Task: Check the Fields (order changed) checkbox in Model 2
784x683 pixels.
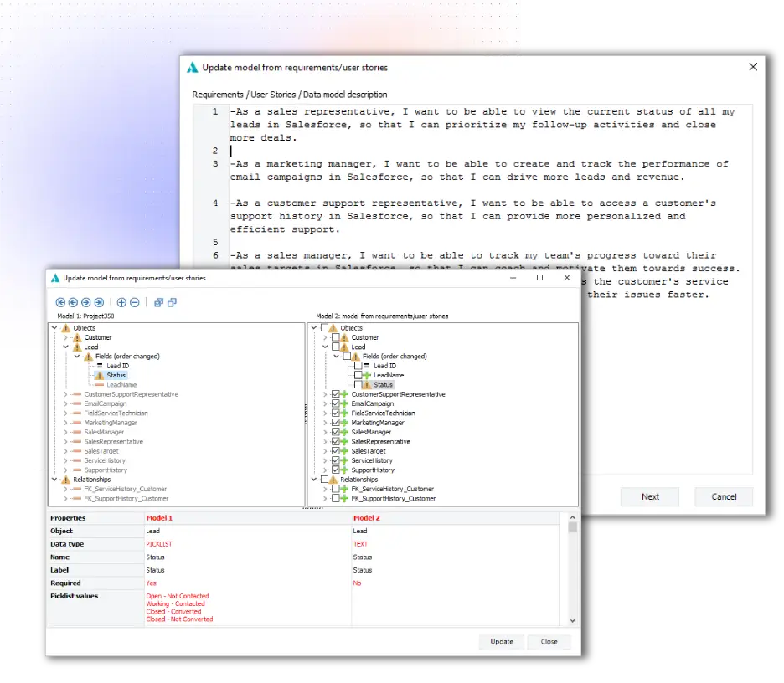Action: (x=347, y=357)
